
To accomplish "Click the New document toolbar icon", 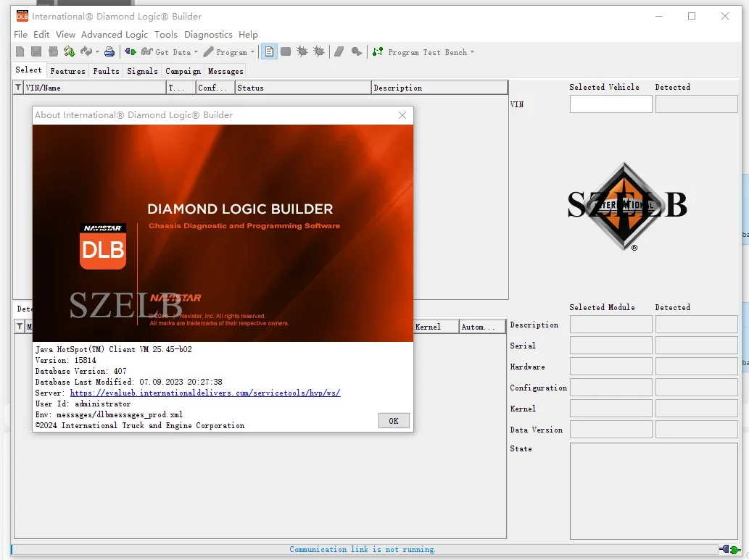I will click(x=20, y=51).
